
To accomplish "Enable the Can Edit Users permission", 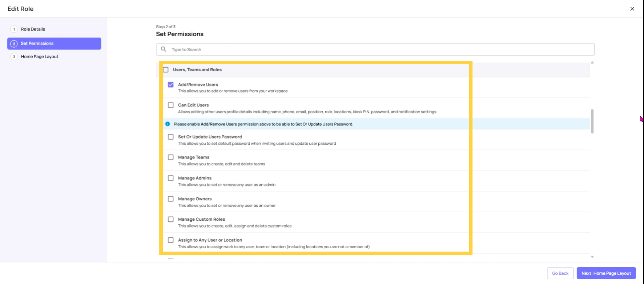I will [171, 105].
